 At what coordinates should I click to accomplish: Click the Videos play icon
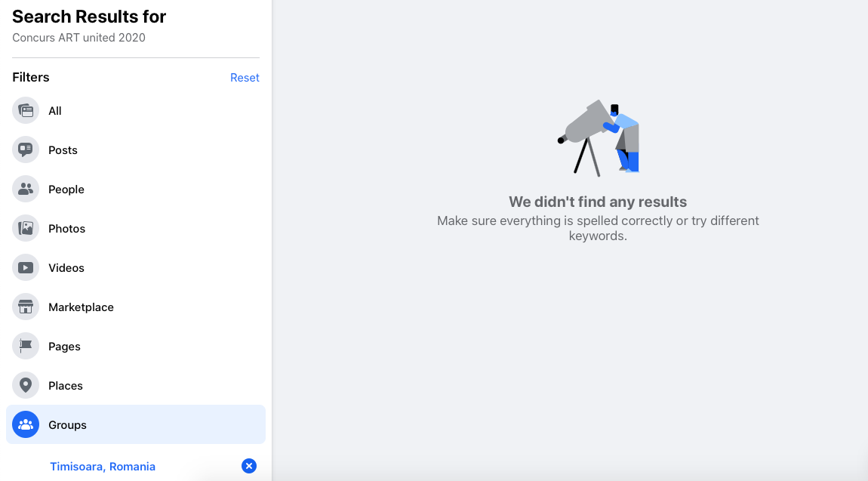(x=26, y=268)
